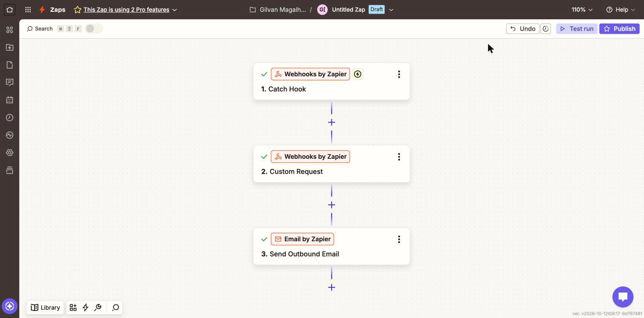The width and height of the screenshot is (644, 318).
Task: Add a step between steps 1 and 2
Action: 332,122
